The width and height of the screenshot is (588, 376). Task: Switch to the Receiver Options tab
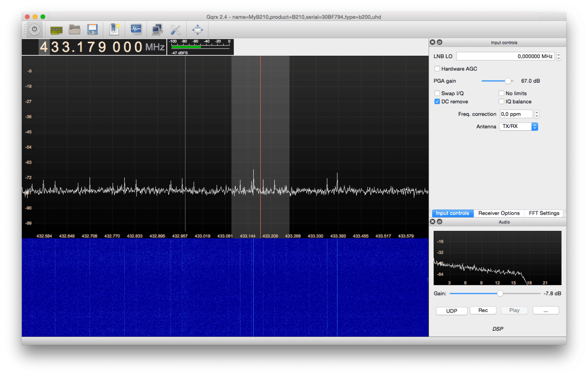click(x=499, y=213)
